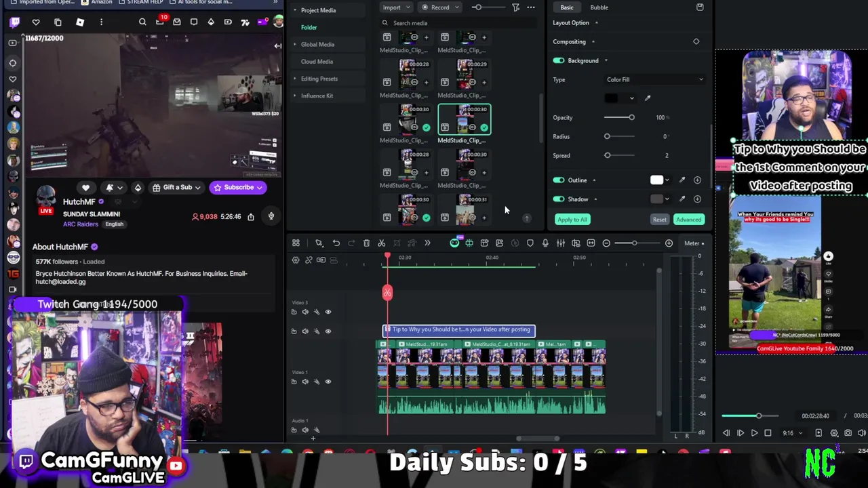Toggle the Outline switch
Viewport: 868px width, 488px height.
click(559, 180)
